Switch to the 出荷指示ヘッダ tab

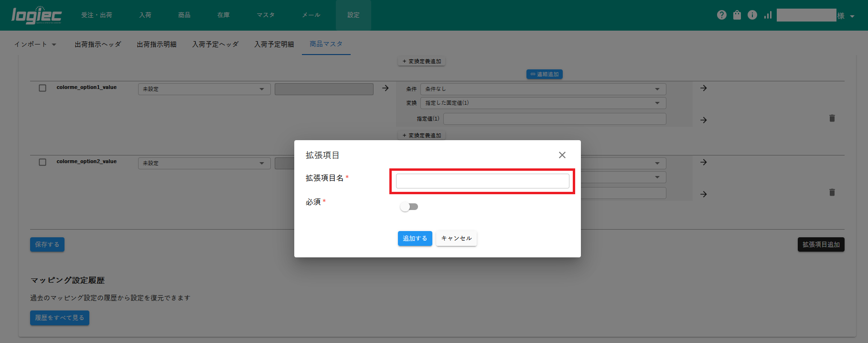[x=98, y=44]
